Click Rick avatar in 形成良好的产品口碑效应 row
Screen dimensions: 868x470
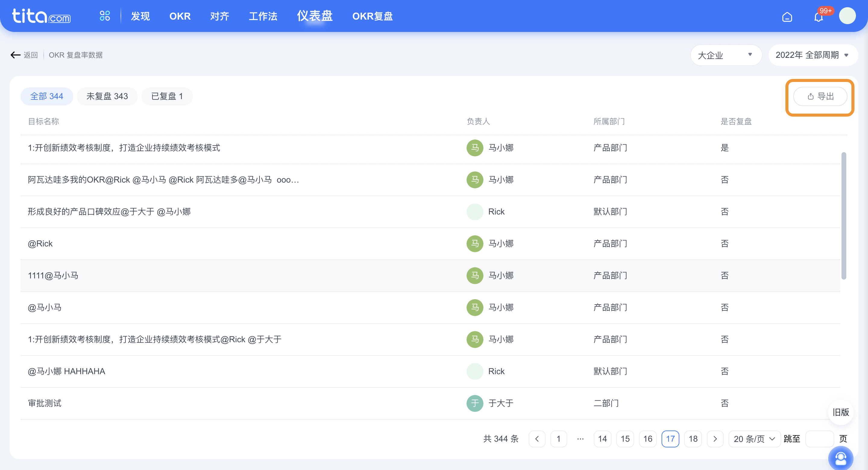(475, 212)
